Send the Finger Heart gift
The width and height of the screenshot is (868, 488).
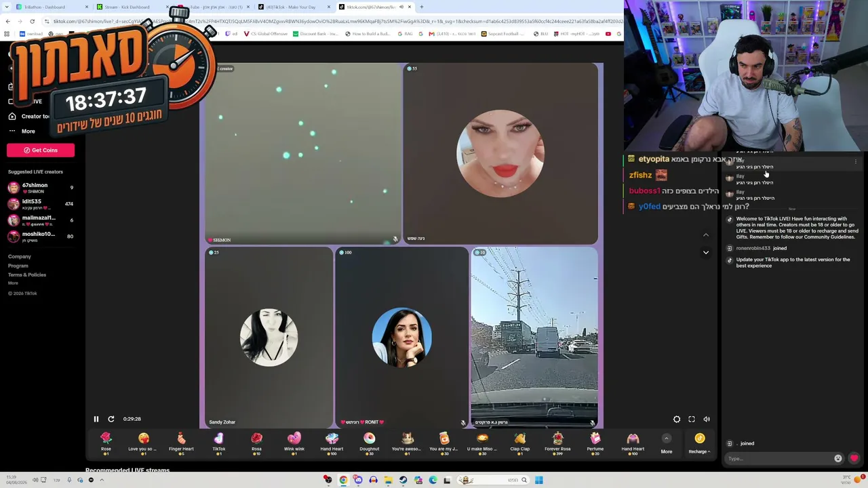point(181,443)
